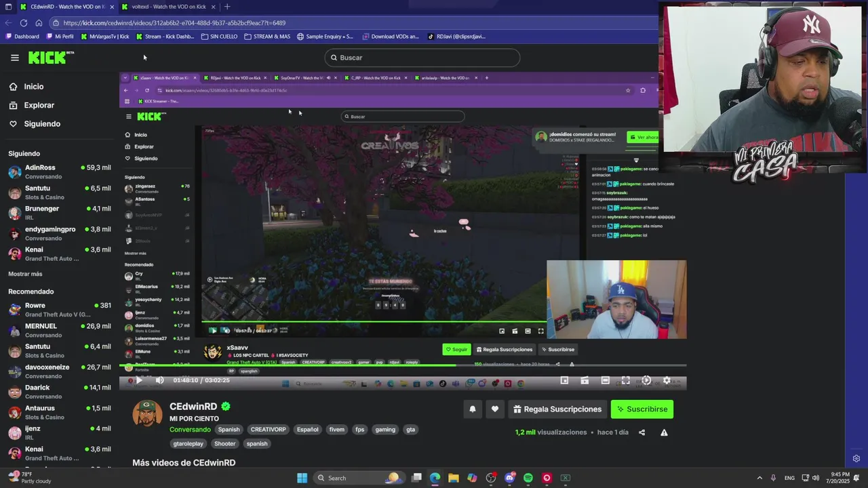Mute the VOD player volume
Screen dimensions: 868x488
[159, 380]
